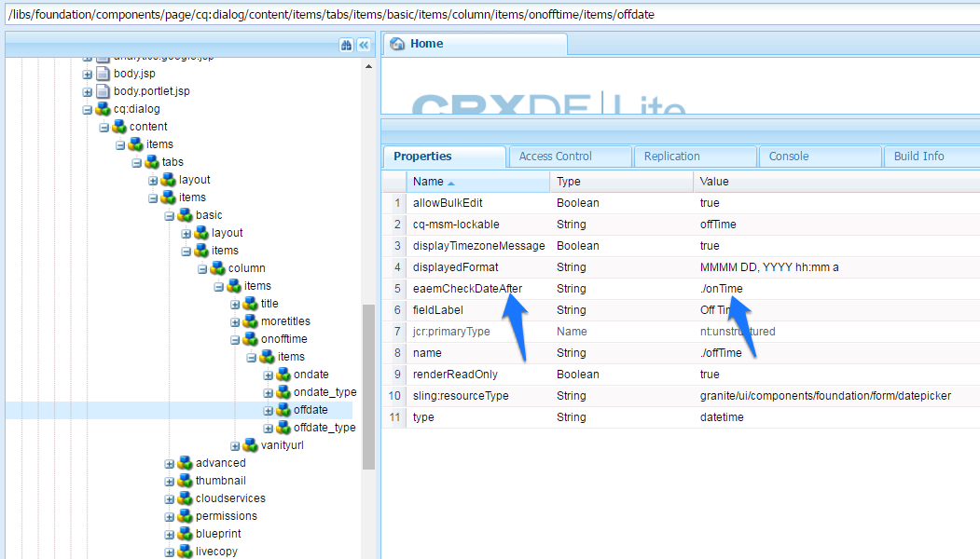The height and width of the screenshot is (559, 980).
Task: Click the cloudservices node icon
Action: [185, 498]
